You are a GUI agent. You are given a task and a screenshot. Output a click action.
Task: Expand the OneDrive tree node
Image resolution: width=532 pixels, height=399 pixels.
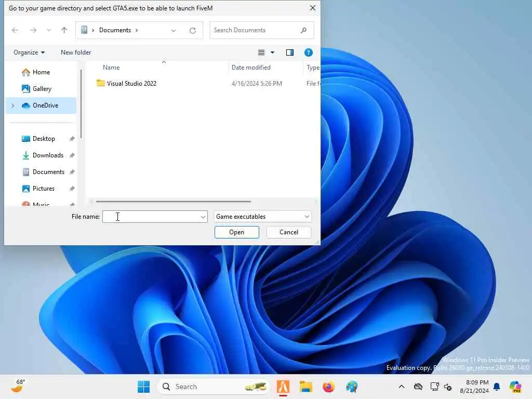tap(13, 105)
